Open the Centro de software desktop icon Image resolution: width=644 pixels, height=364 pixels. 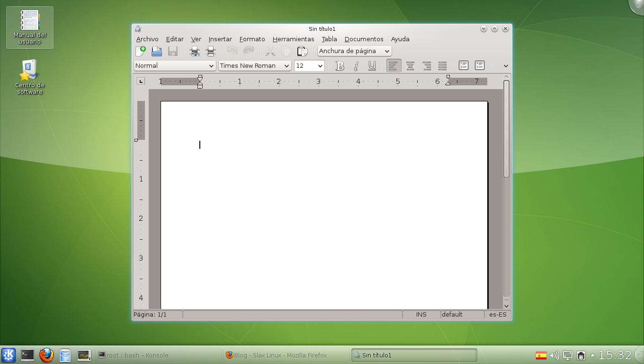(x=30, y=77)
